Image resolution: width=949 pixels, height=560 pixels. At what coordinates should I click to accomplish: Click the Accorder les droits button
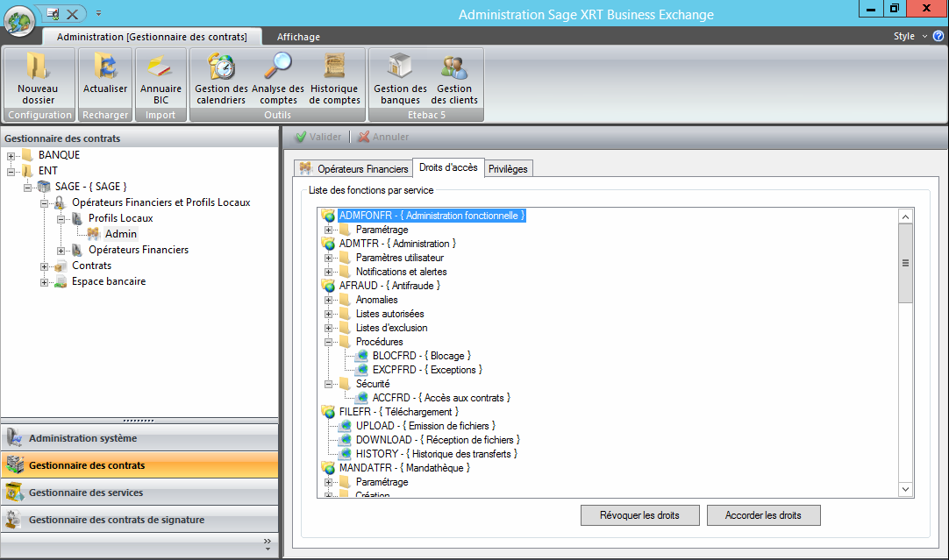point(763,515)
